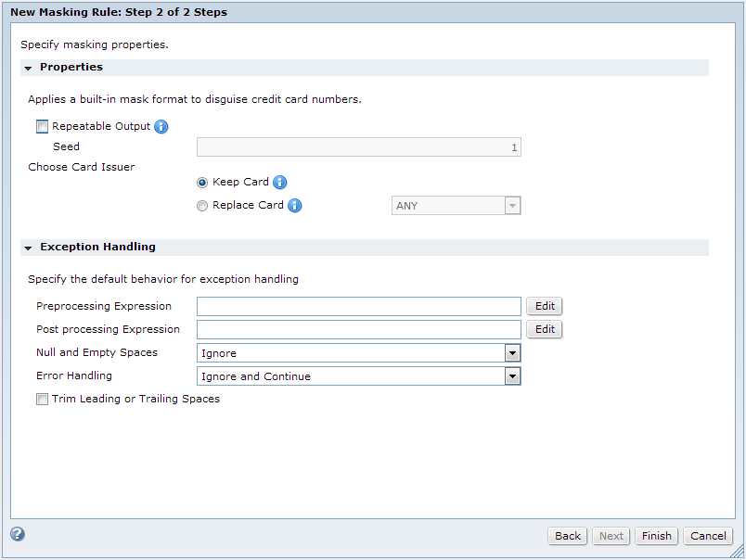Open the Error Handling dropdown
The height and width of the screenshot is (560, 746).
point(359,376)
